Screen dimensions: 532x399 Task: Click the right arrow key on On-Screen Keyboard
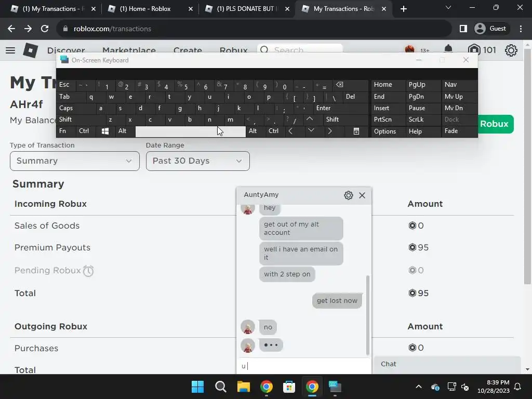(x=329, y=131)
